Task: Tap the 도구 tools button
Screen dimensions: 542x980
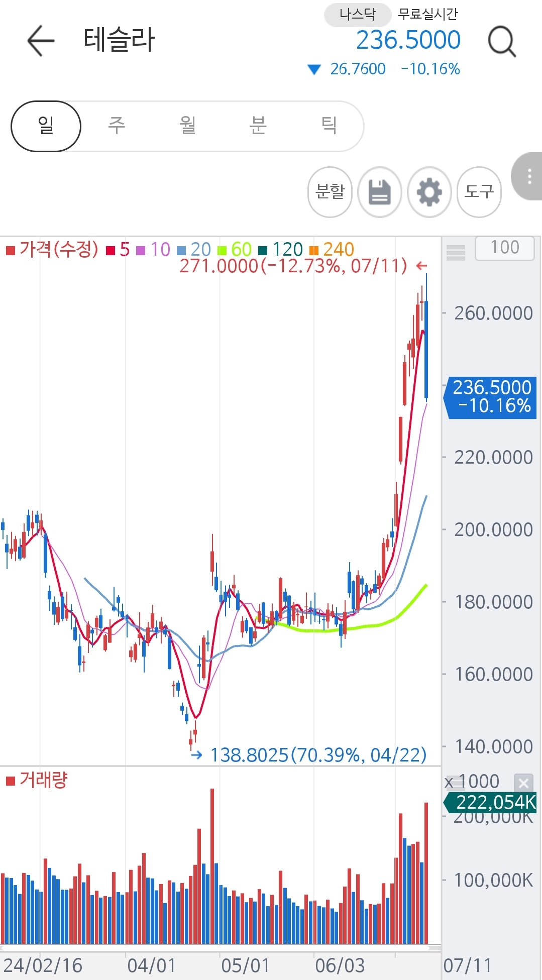Action: [479, 192]
